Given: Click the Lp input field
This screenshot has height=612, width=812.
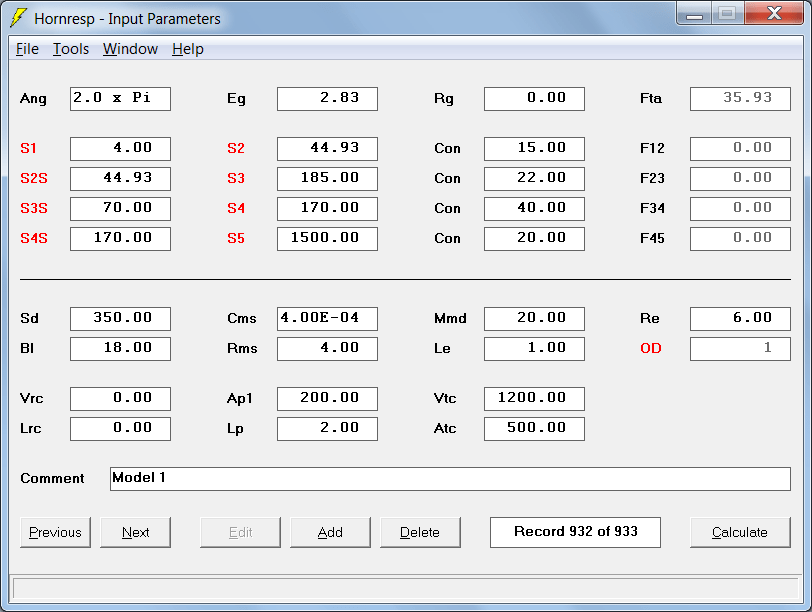Looking at the screenshot, I should coord(327,429).
